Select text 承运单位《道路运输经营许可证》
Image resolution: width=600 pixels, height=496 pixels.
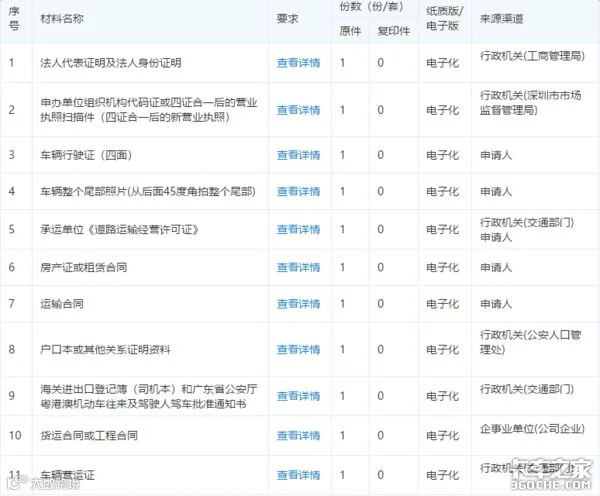pyautogui.click(x=119, y=229)
